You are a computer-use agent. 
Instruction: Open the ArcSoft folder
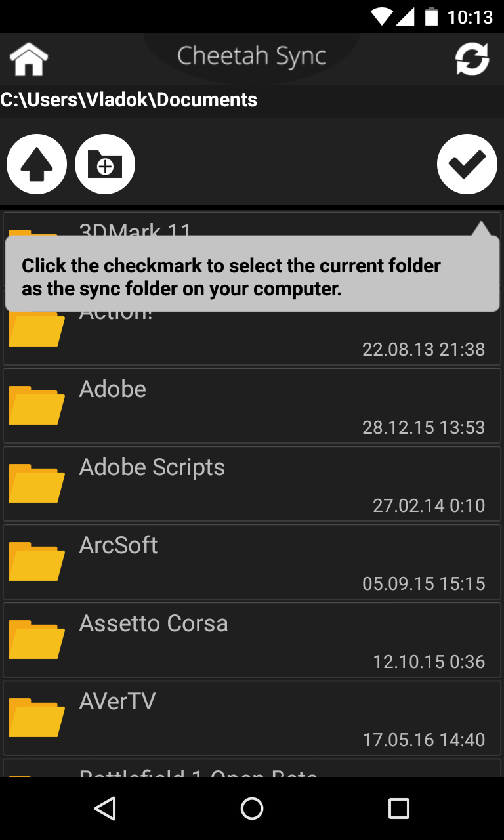coord(252,562)
